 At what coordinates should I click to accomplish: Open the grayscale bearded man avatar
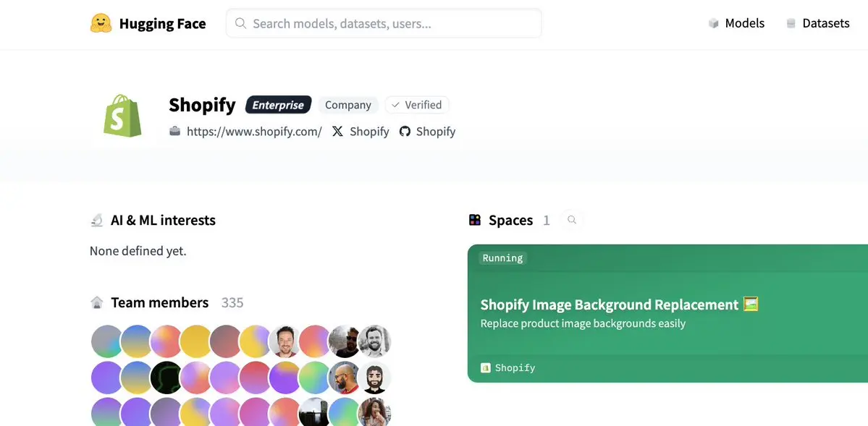pyautogui.click(x=374, y=341)
